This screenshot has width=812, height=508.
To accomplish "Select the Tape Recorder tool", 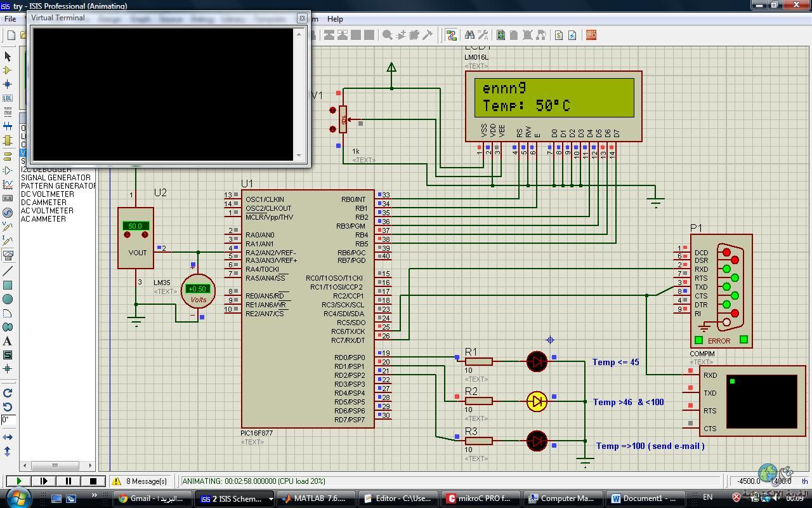I will tap(8, 198).
